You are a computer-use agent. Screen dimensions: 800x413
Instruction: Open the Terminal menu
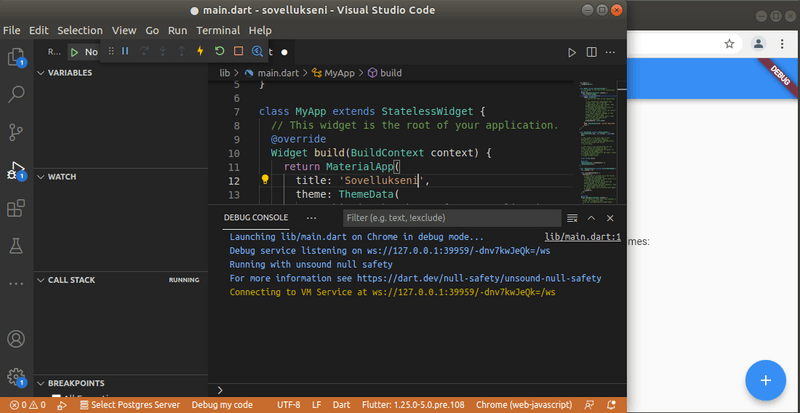click(x=218, y=31)
